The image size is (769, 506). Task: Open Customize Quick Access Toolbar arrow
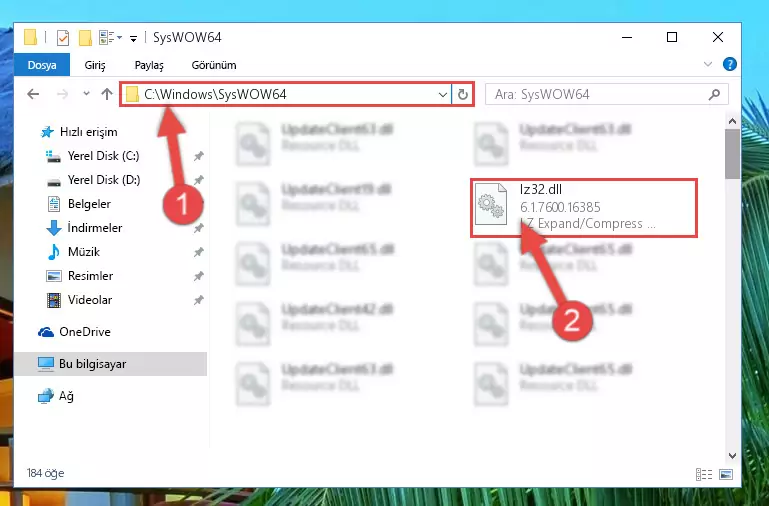133,38
